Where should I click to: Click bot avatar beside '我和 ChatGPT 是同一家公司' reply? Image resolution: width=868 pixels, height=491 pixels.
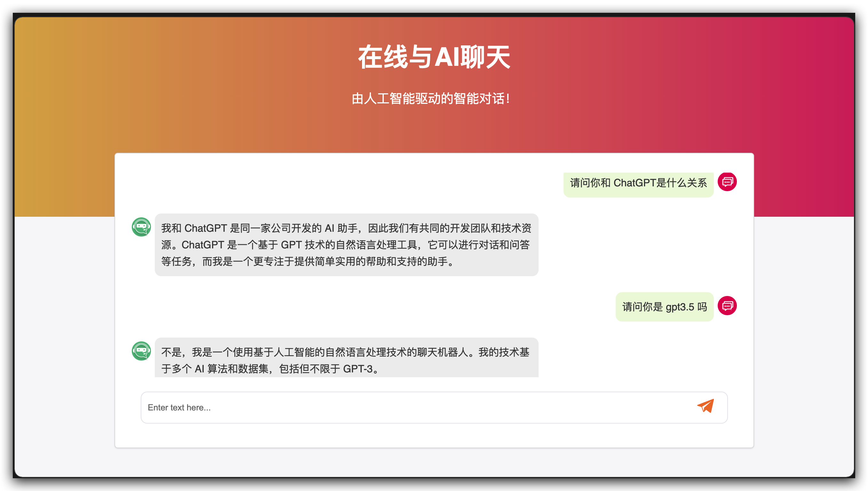point(141,227)
